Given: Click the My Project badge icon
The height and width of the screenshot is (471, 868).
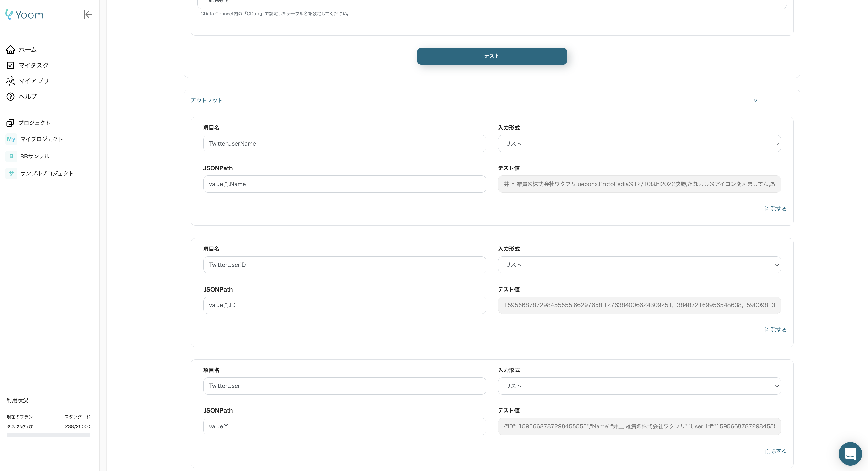Looking at the screenshot, I should coord(11,139).
